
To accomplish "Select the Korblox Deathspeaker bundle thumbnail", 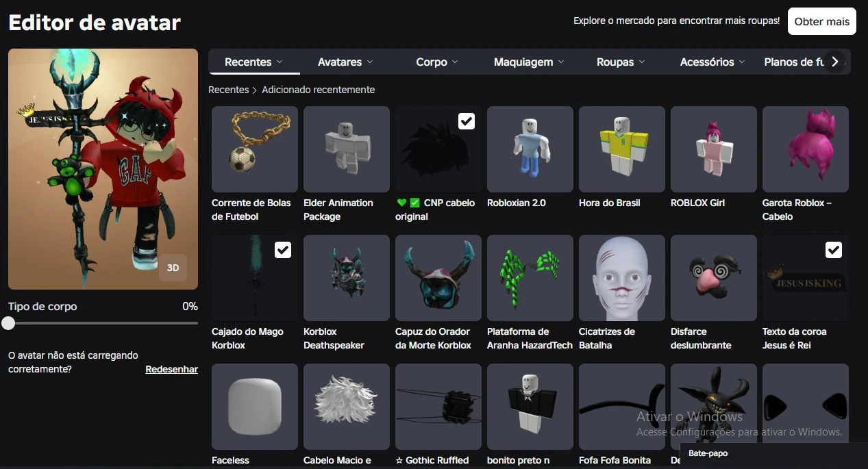I will (x=346, y=277).
